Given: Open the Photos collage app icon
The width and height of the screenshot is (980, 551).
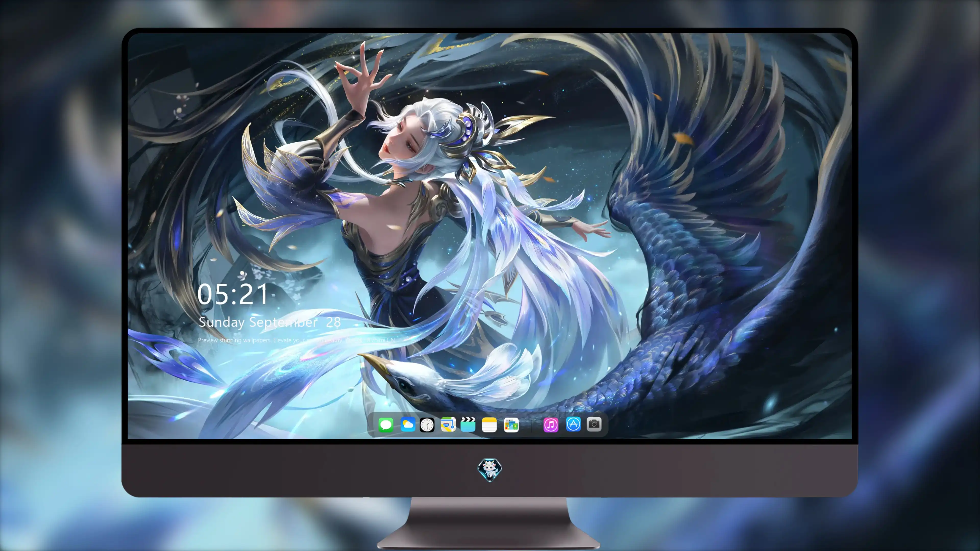Looking at the screenshot, I should tap(511, 425).
